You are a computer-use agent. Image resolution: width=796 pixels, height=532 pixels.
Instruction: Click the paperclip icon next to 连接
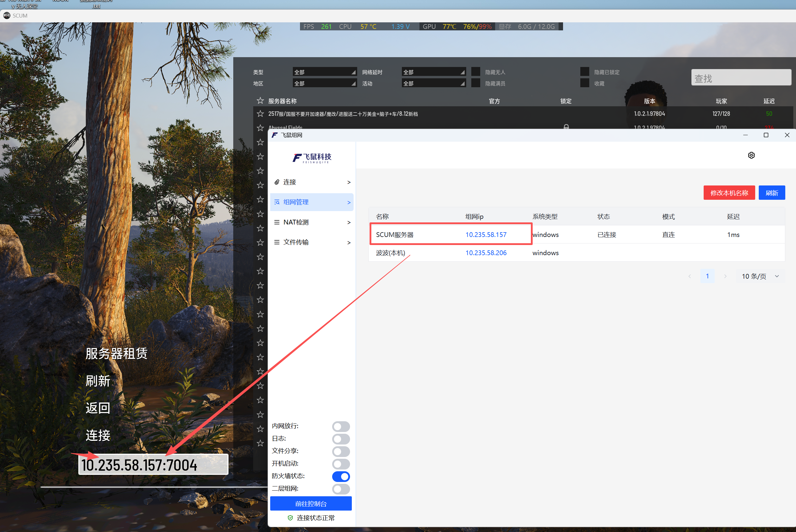(x=277, y=182)
